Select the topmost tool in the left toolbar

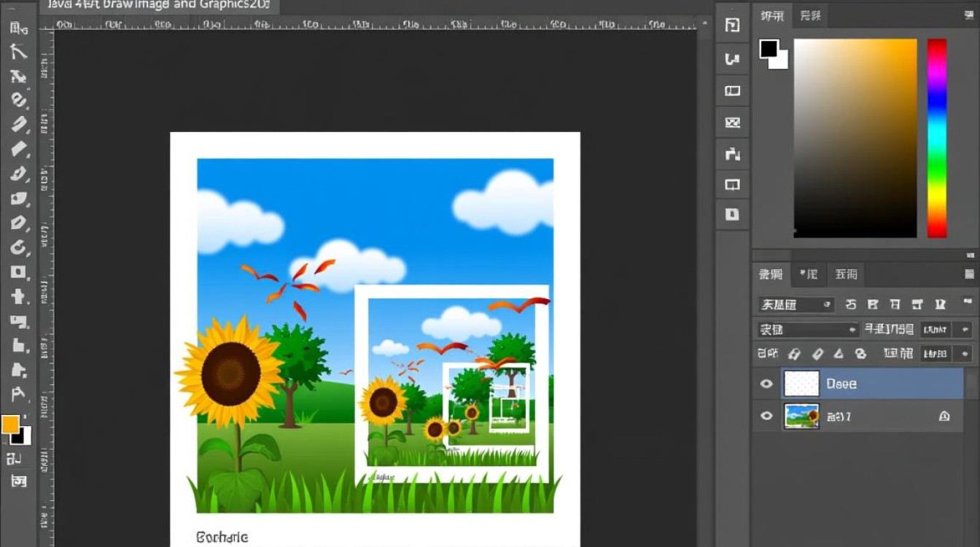pyautogui.click(x=18, y=28)
